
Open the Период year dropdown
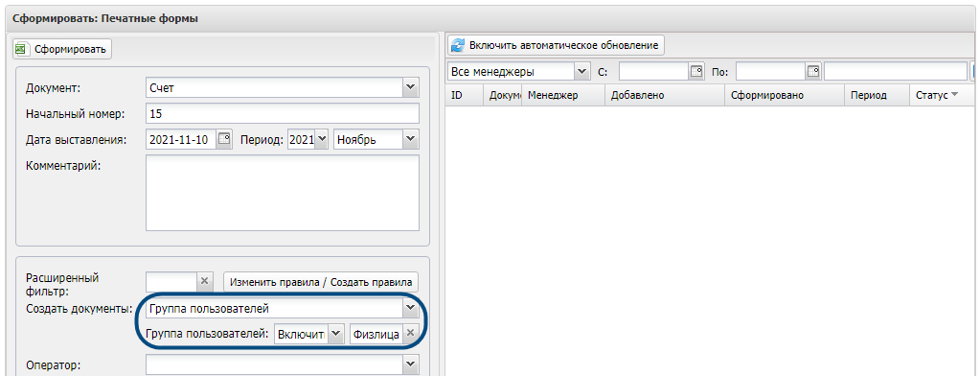321,139
